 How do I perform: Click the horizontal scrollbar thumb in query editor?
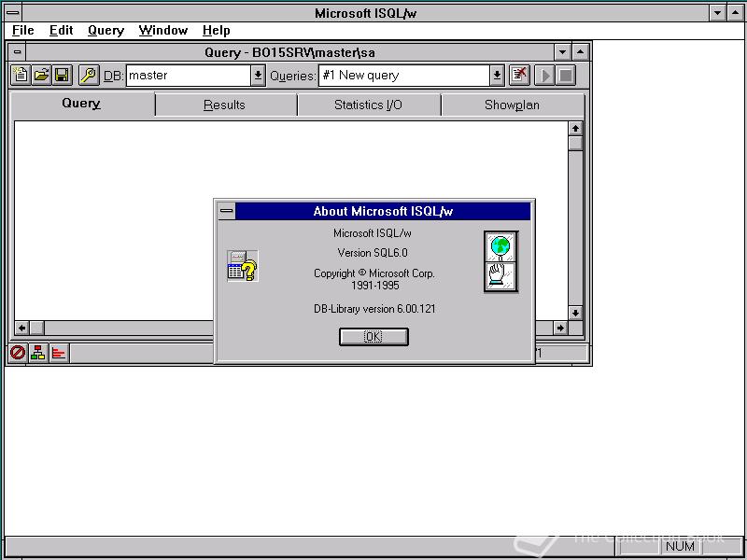pyautogui.click(x=37, y=328)
